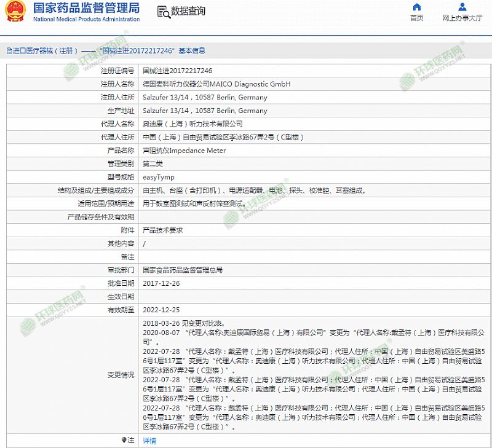Open the 网上办事大厅 monitor icon

pos(462,7)
